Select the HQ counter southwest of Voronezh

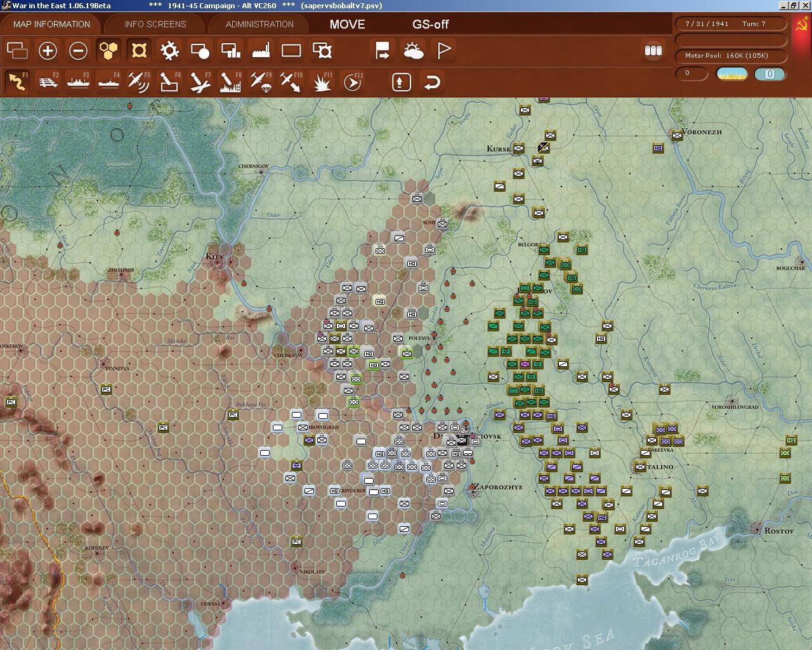[658, 148]
